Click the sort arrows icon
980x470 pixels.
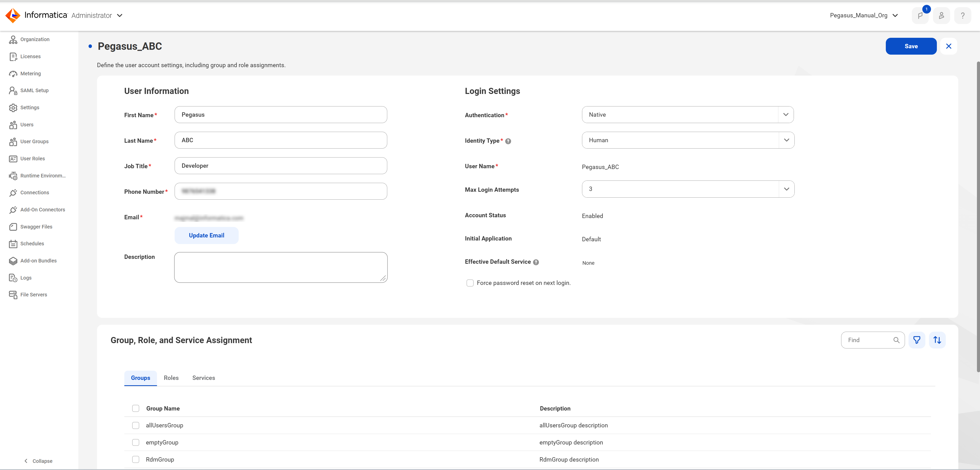click(937, 340)
